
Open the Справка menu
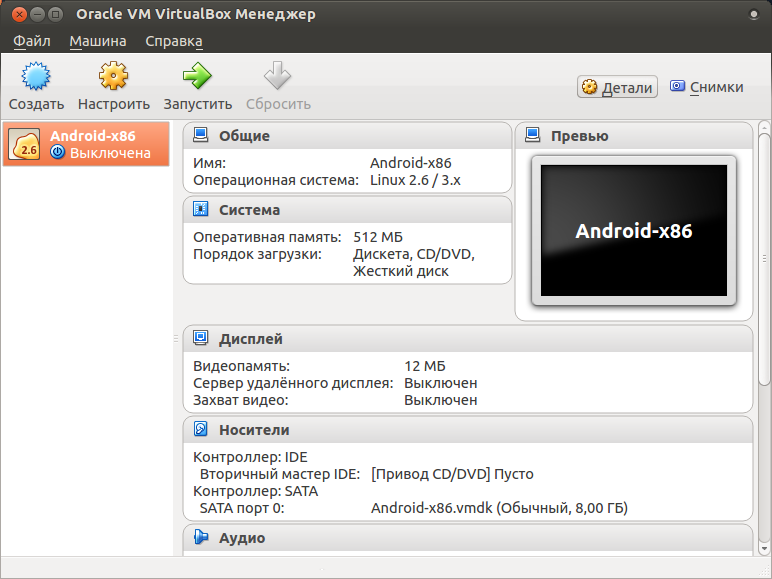174,41
